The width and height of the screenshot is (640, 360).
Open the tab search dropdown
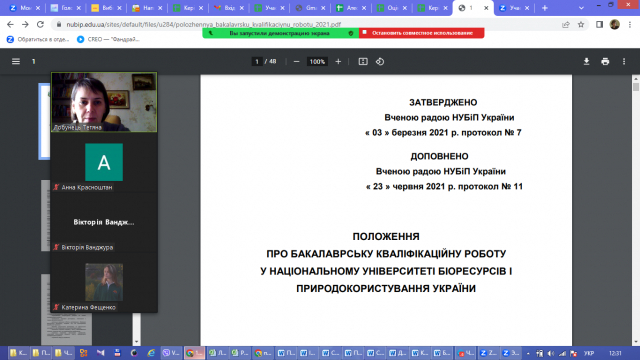pyautogui.click(x=581, y=8)
